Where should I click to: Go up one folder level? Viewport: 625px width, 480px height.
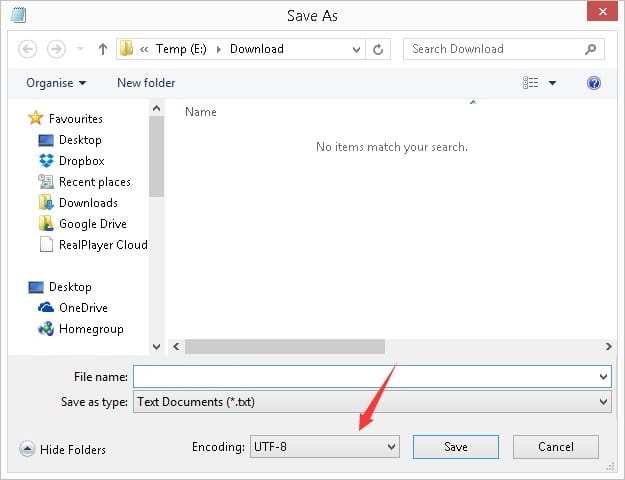tap(103, 49)
